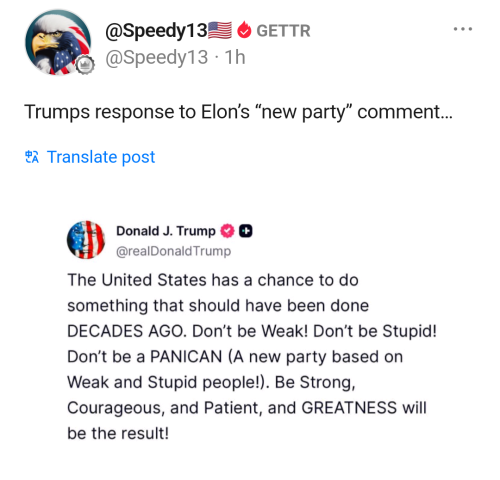This screenshot has width=500, height=480.
Task: Click the Donald J. Trump display name
Action: (x=166, y=231)
